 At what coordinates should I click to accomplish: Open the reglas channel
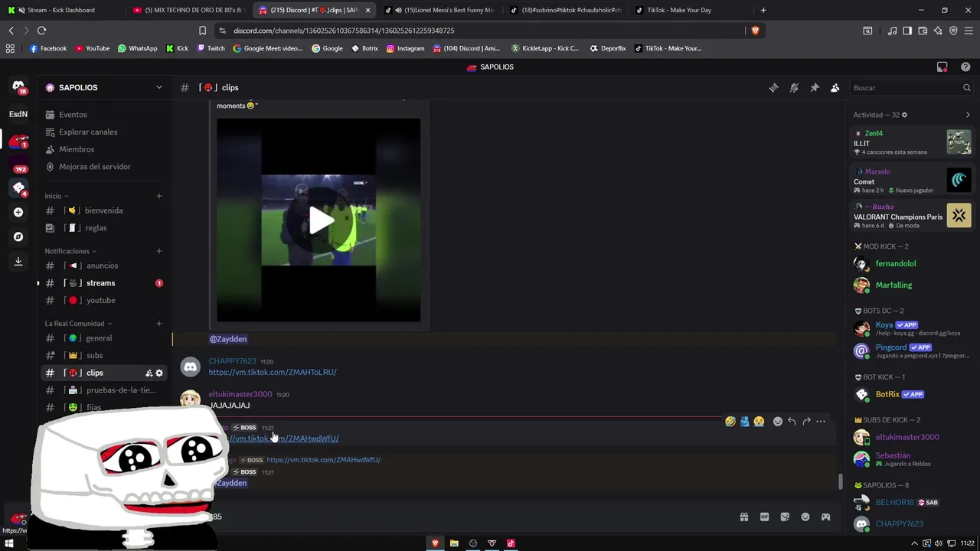click(x=103, y=228)
